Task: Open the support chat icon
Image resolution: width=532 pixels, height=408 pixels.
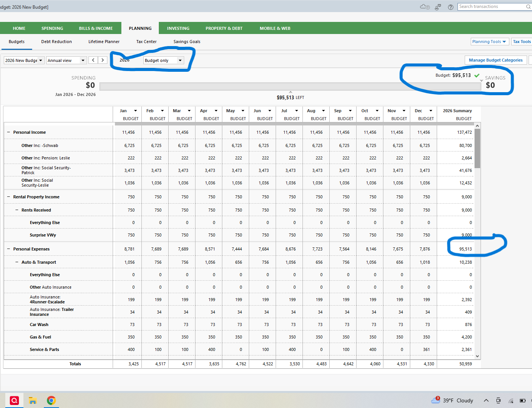Action: [x=438, y=7]
